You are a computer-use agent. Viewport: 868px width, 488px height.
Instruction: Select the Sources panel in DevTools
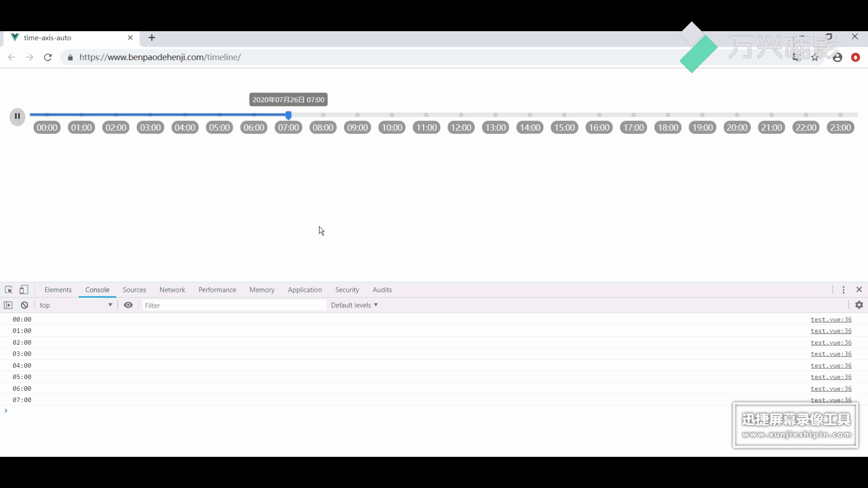pyautogui.click(x=134, y=290)
